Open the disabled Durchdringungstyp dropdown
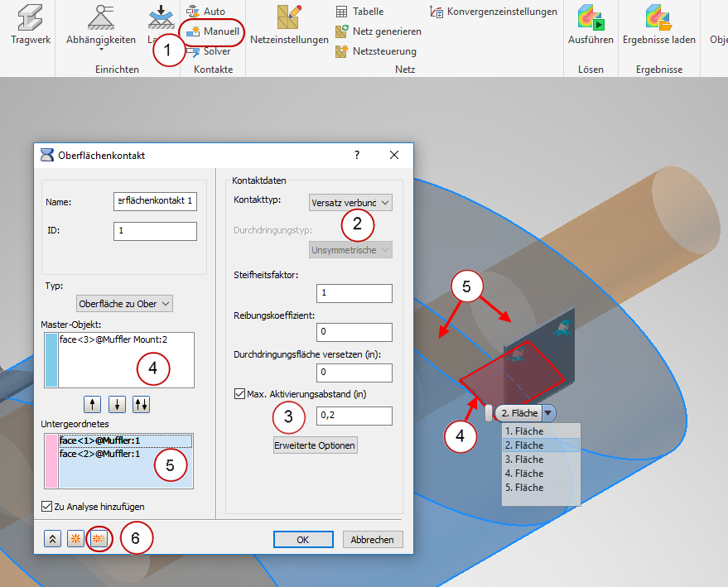 [350, 250]
